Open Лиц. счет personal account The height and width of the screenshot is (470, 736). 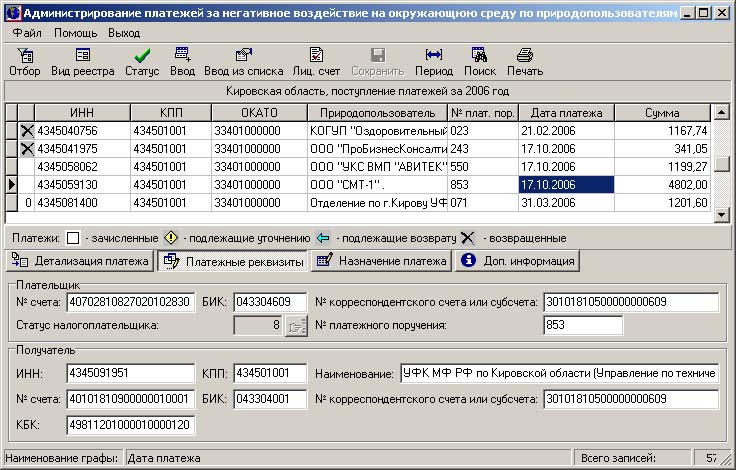pos(316,61)
